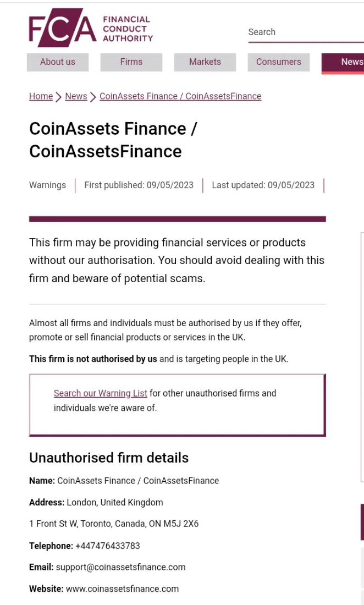
Task: Open the News breadcrumb link
Action: click(x=76, y=96)
